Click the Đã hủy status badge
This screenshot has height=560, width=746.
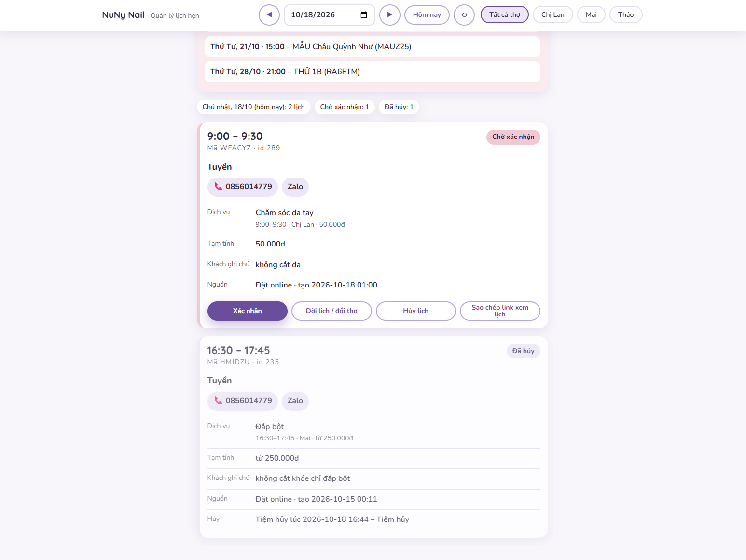pyautogui.click(x=524, y=351)
